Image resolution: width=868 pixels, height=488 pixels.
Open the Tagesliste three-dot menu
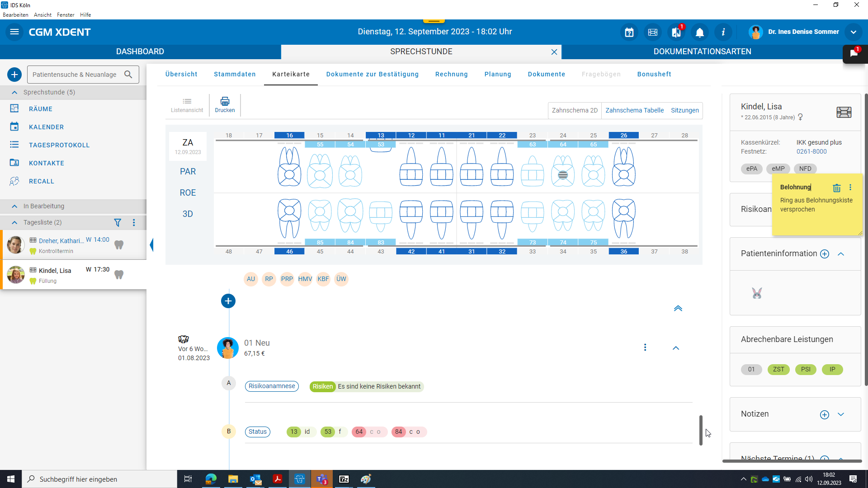click(134, 222)
